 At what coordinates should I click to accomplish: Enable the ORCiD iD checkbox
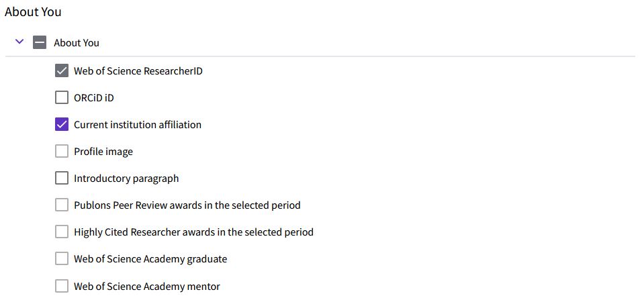pyautogui.click(x=62, y=97)
